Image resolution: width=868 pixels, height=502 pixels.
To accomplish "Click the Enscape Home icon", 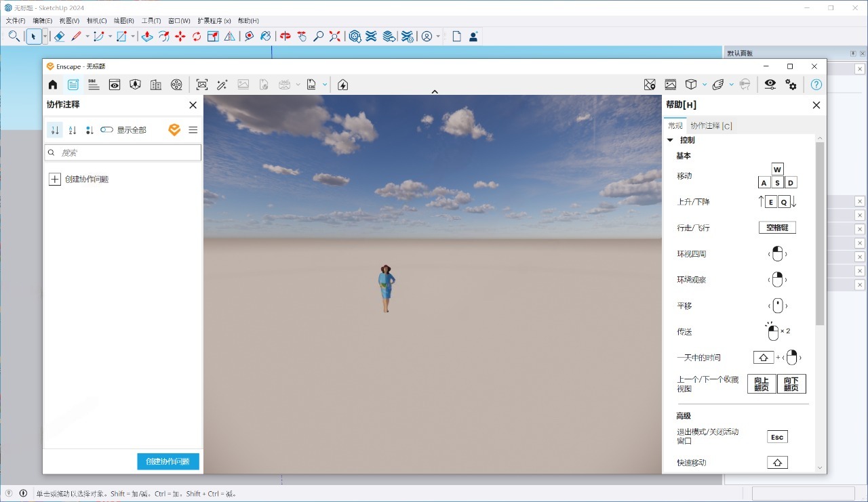I will tap(53, 85).
